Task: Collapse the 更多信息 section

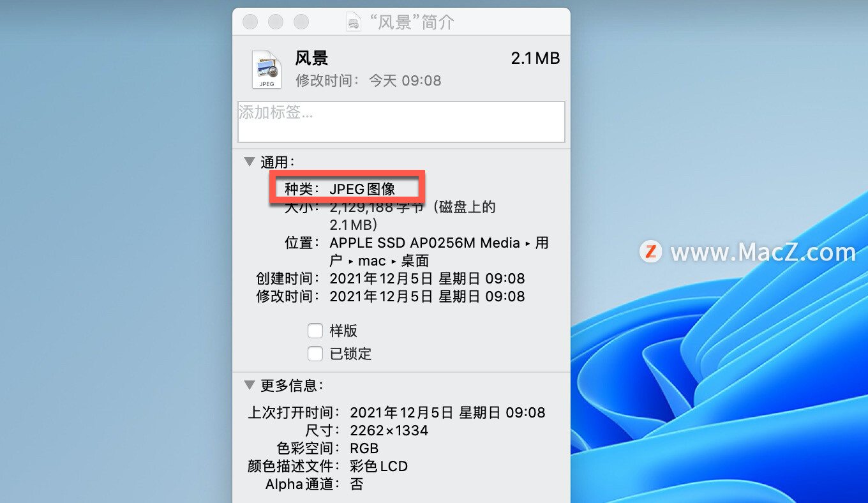Action: tap(249, 385)
